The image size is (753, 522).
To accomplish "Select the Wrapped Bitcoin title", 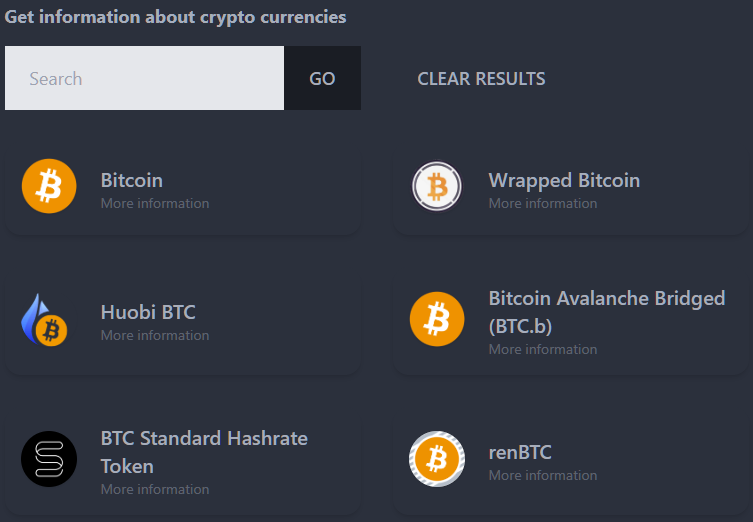I will pyautogui.click(x=564, y=181).
